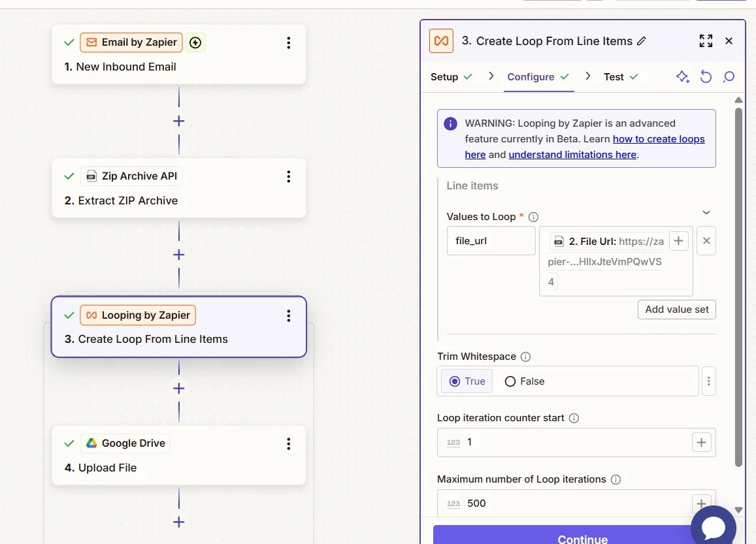
Task: Open three-dot menu on Email by Zapier step
Action: pyautogui.click(x=288, y=43)
